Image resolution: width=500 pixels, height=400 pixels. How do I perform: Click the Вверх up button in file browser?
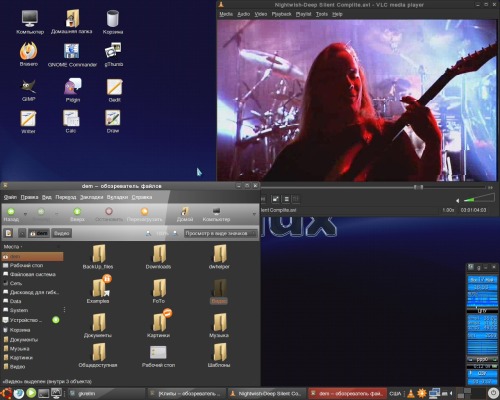[77, 214]
